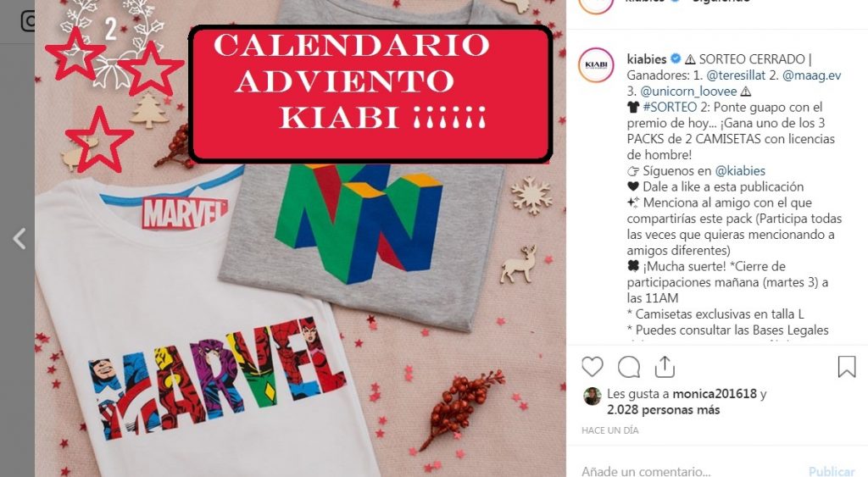
Task: Click the Instagram camera logo
Action: pyautogui.click(x=28, y=21)
